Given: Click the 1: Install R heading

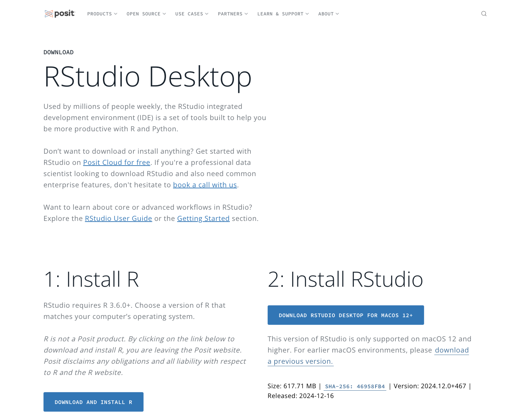Looking at the screenshot, I should (x=91, y=279).
